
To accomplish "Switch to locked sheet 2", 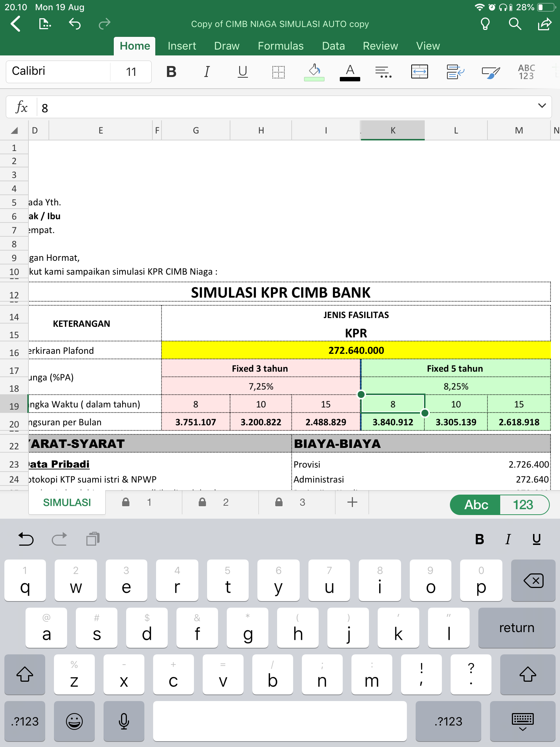I will [221, 502].
